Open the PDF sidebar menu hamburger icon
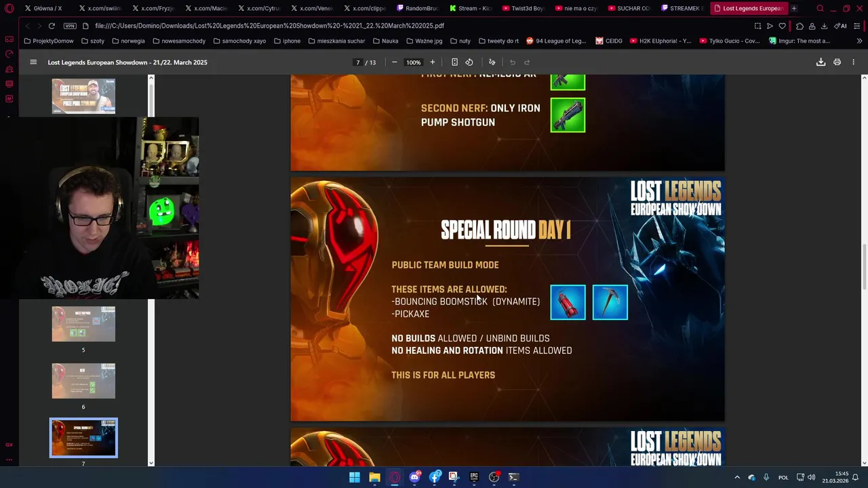The image size is (868, 488). click(x=33, y=62)
